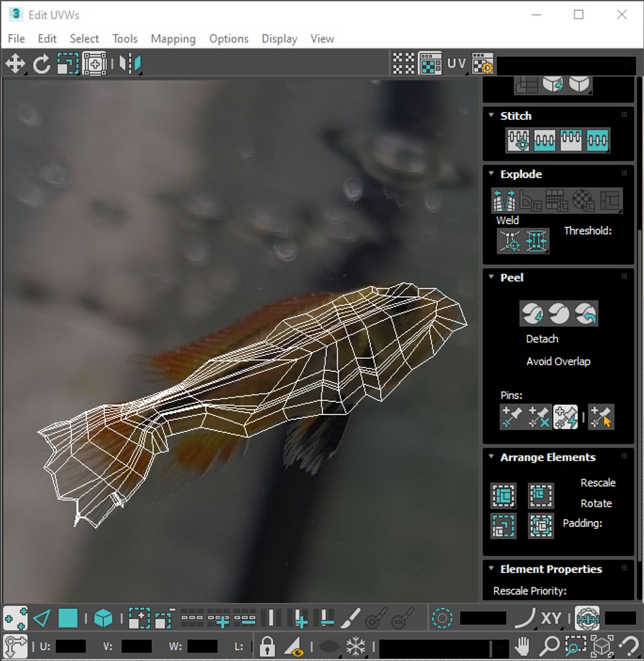The image size is (644, 661).
Task: Toggle Display Only Selected Polygons eye
Action: click(x=293, y=646)
